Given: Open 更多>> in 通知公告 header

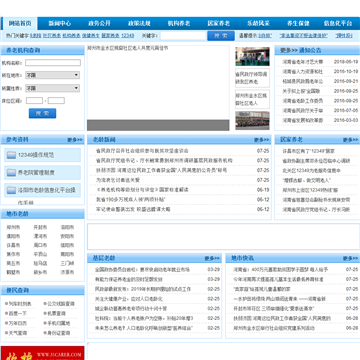Looking at the screenshot, I should [289, 50].
